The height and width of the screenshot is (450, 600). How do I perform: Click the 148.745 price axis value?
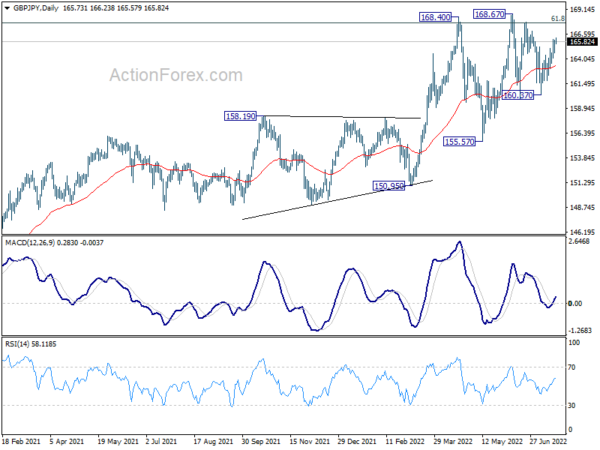click(582, 207)
